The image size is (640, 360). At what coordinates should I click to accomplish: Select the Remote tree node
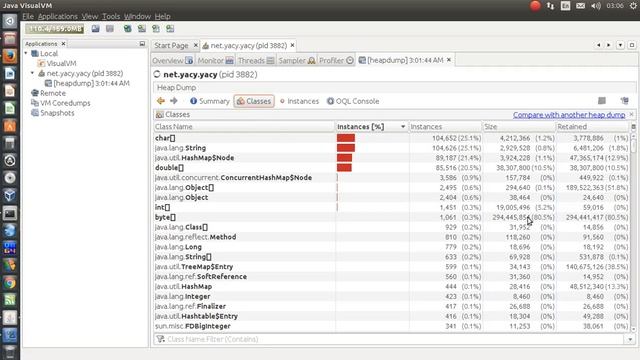[49, 93]
